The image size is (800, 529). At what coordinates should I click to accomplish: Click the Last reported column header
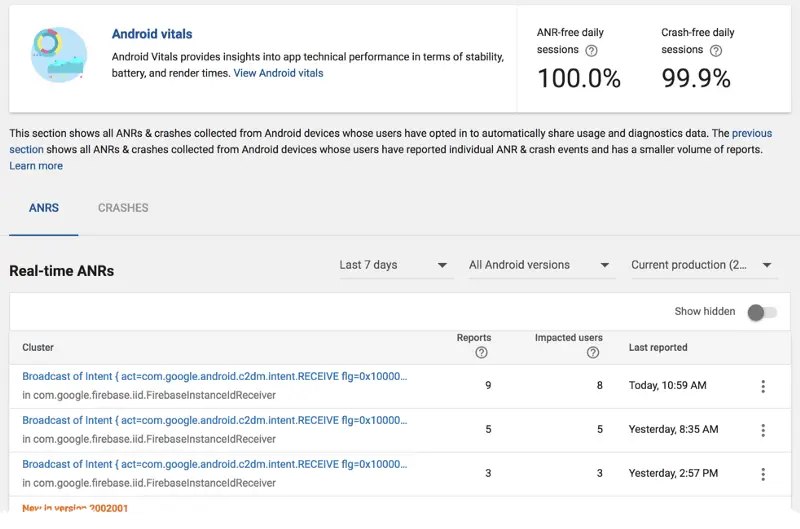click(658, 347)
